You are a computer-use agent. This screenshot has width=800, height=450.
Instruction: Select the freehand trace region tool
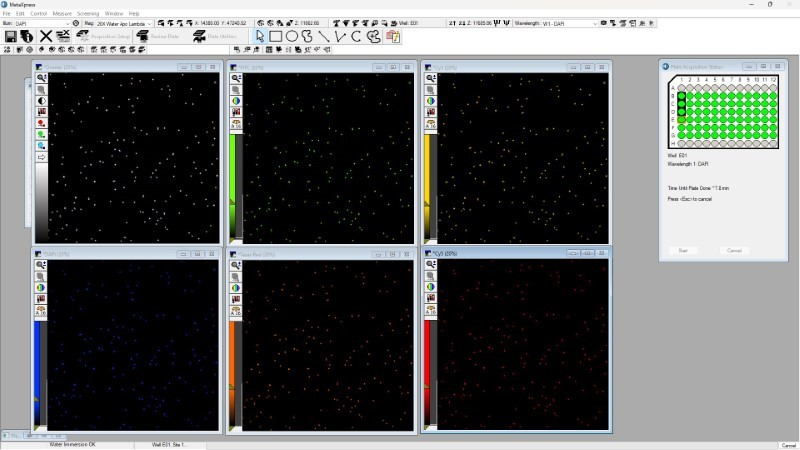coord(307,36)
